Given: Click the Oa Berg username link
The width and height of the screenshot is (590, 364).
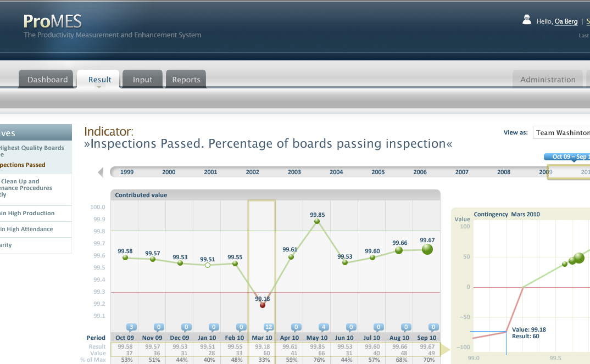Looking at the screenshot, I should (566, 21).
